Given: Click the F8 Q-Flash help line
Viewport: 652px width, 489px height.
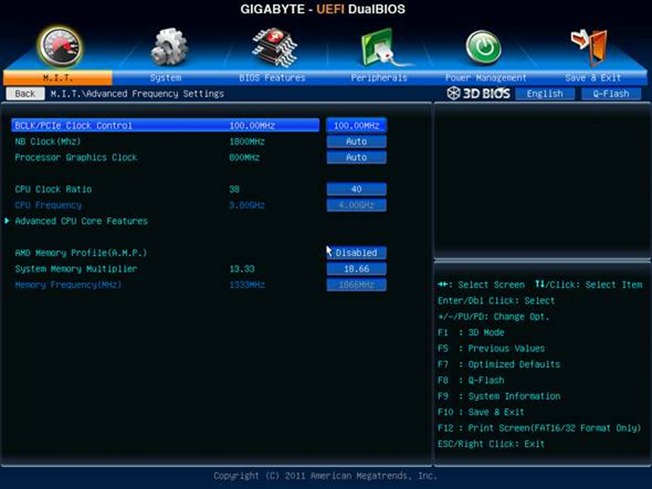Looking at the screenshot, I should coord(471,380).
